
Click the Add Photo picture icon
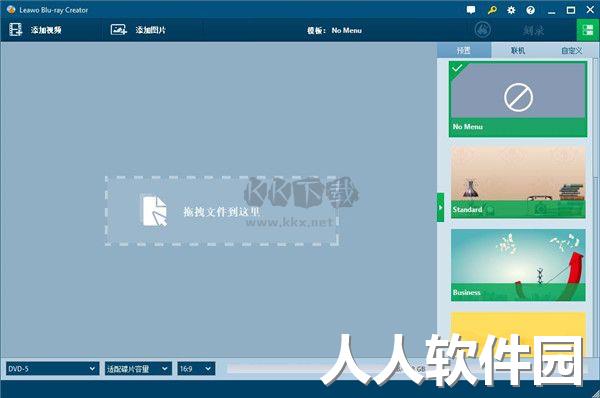coord(119,30)
